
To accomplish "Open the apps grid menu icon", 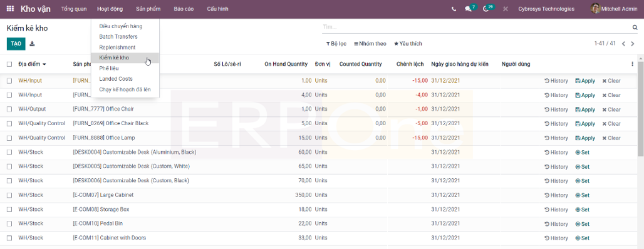I will (10, 9).
